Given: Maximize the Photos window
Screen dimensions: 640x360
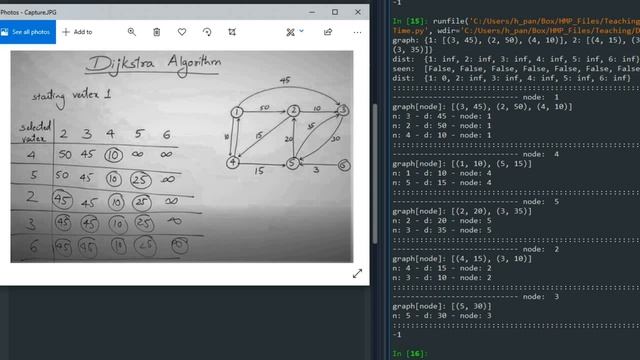Looking at the screenshot, I should (335, 12).
